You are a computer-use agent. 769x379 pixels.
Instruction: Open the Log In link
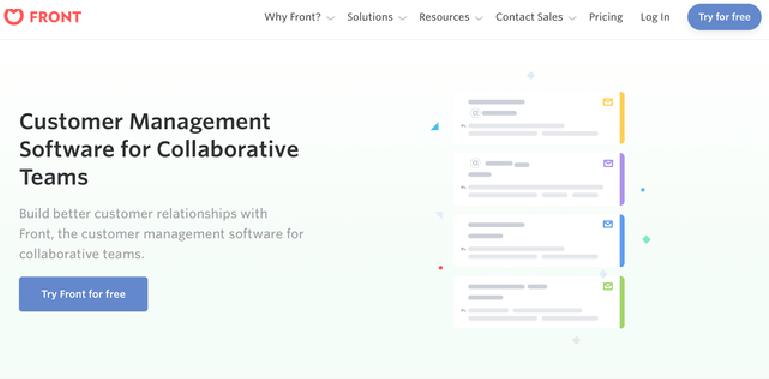click(655, 17)
